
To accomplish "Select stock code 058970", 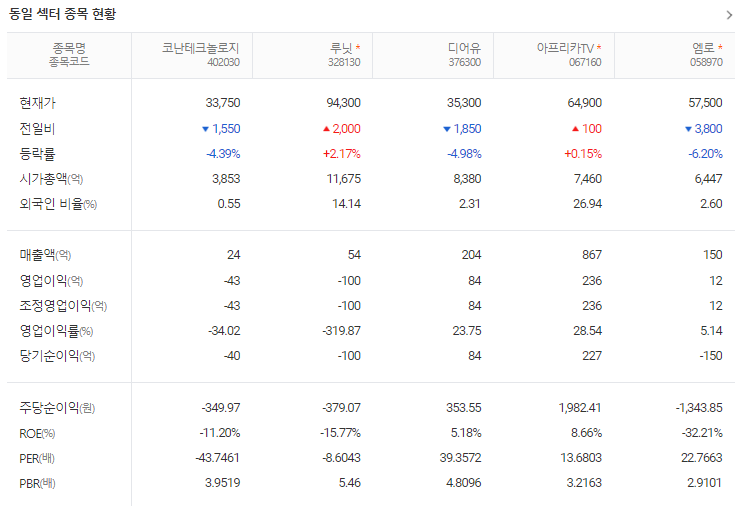I will tap(706, 63).
